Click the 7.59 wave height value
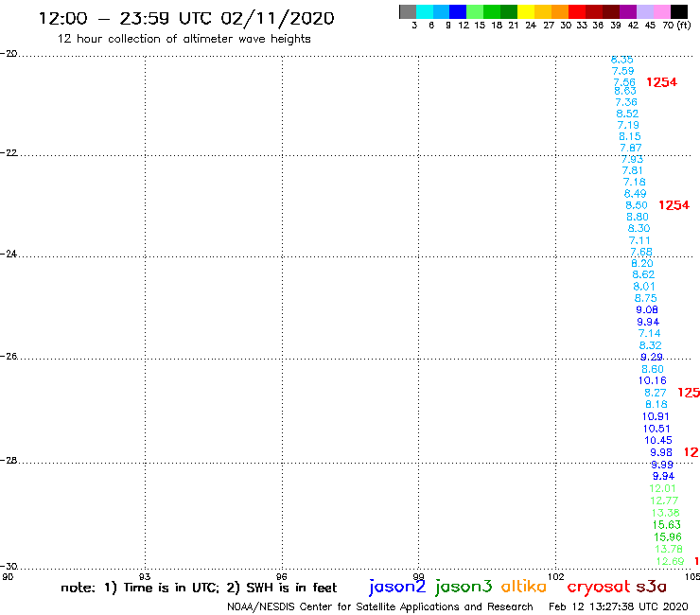Image resolution: width=700 pixels, height=615 pixels. (x=622, y=71)
